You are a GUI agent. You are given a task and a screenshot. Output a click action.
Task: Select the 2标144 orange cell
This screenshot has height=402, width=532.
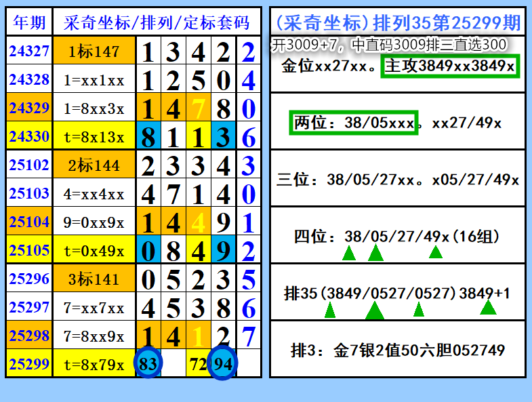click(x=94, y=165)
